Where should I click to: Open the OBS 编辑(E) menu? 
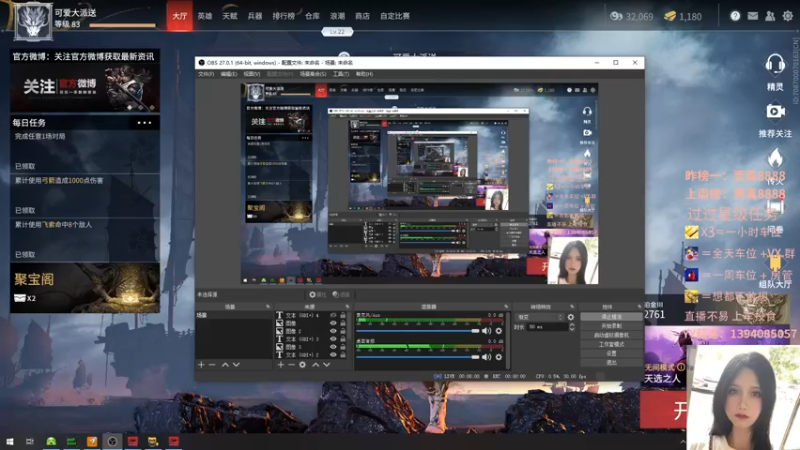pyautogui.click(x=229, y=74)
